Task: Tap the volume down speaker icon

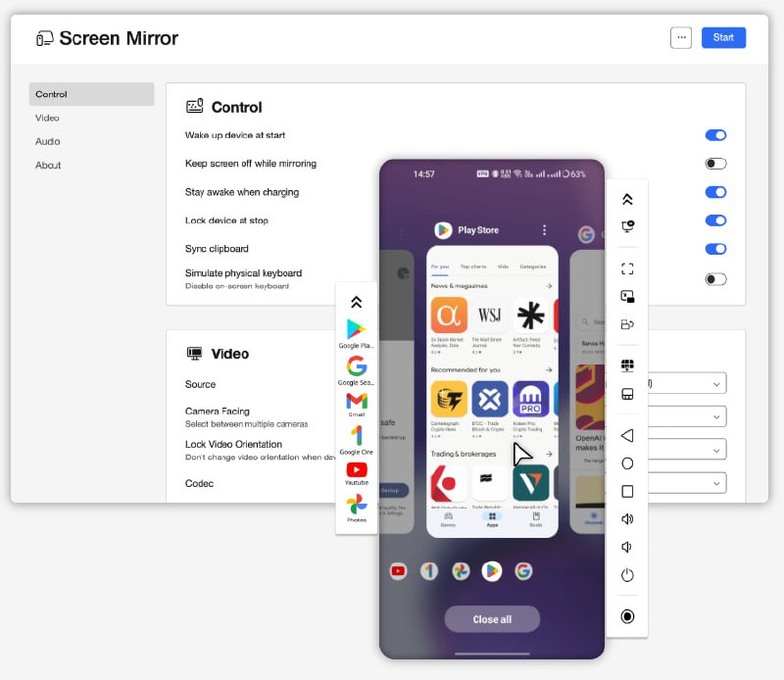Action: [627, 548]
